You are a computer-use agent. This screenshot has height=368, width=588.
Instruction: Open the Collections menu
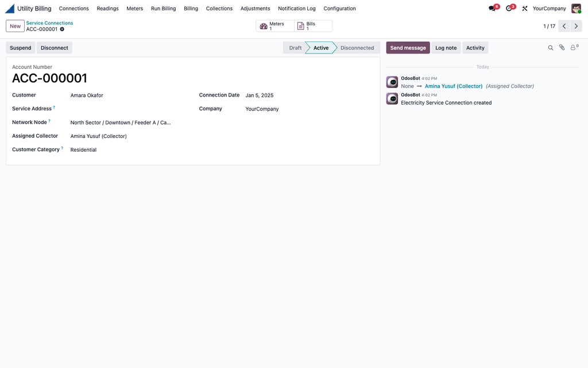coord(219,8)
